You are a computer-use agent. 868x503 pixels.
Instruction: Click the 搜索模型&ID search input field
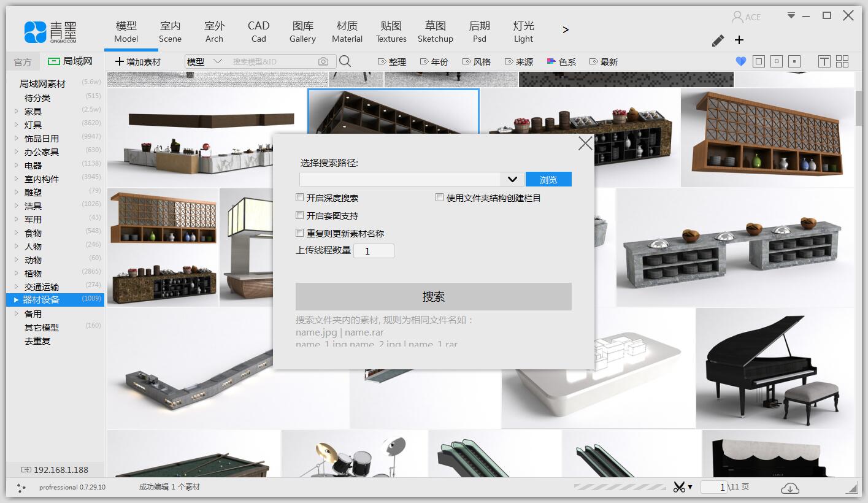272,61
